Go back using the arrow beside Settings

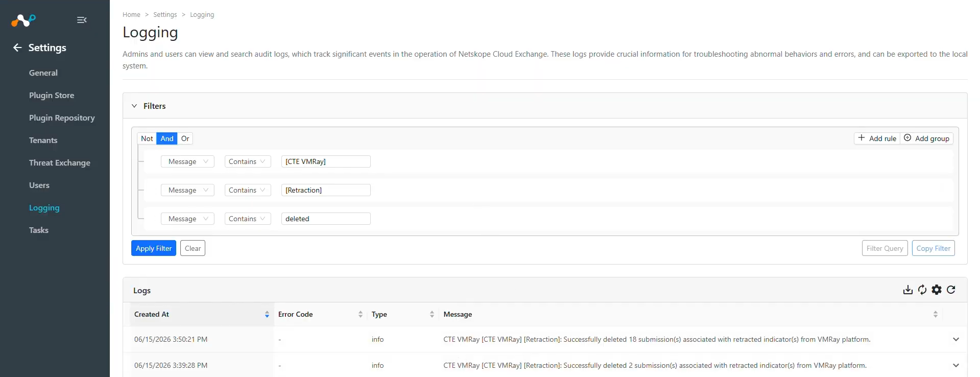pos(17,48)
